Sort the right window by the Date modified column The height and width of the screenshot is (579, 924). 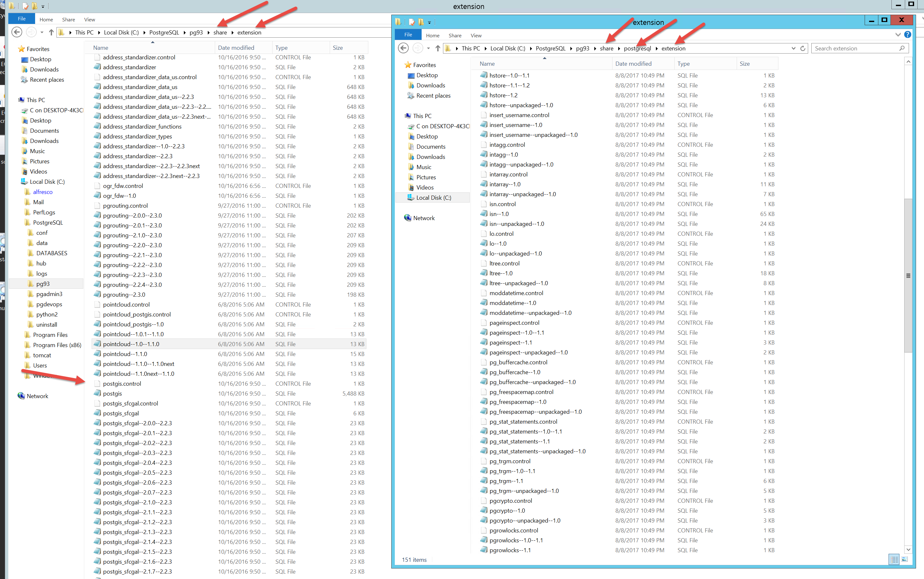click(x=633, y=63)
